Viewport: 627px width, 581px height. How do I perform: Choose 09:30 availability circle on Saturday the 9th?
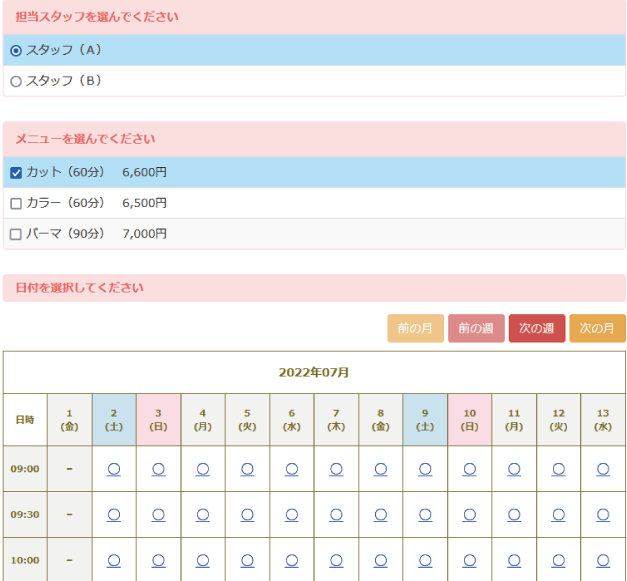[425, 514]
